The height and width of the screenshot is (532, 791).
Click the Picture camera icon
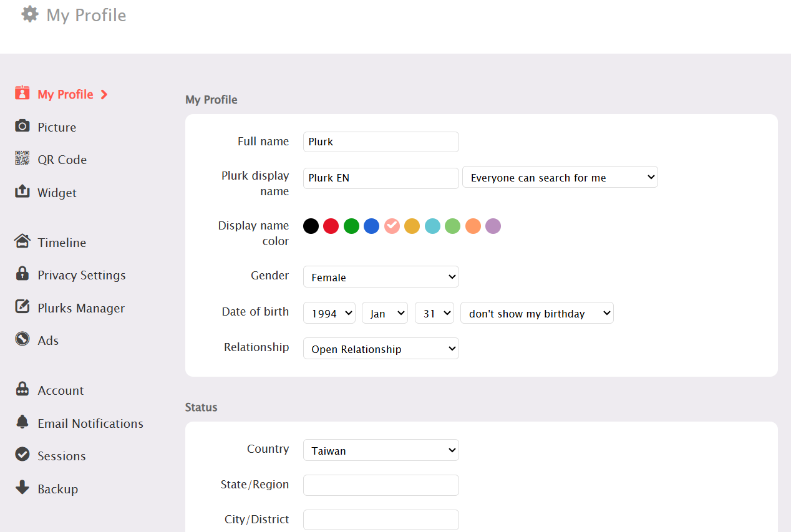[x=22, y=126]
